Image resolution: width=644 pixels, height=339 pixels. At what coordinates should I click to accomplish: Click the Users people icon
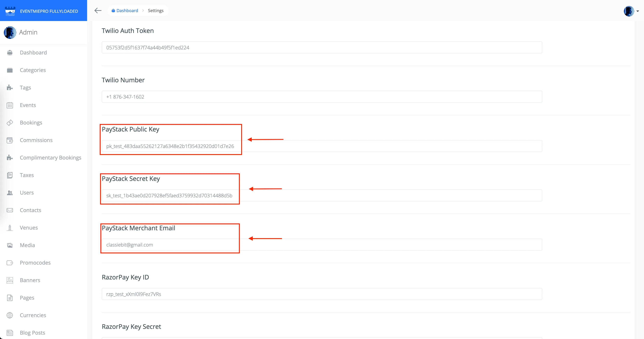(10, 193)
